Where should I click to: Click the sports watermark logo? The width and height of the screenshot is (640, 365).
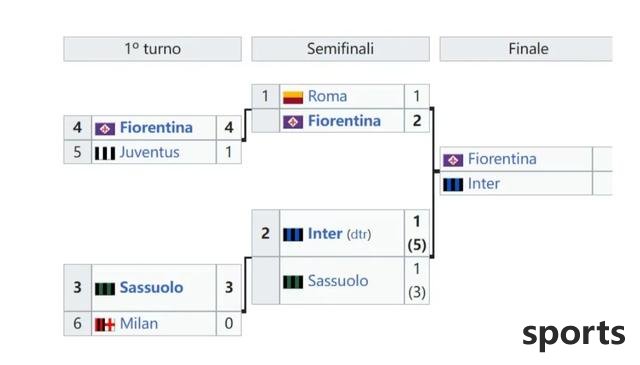point(573,335)
